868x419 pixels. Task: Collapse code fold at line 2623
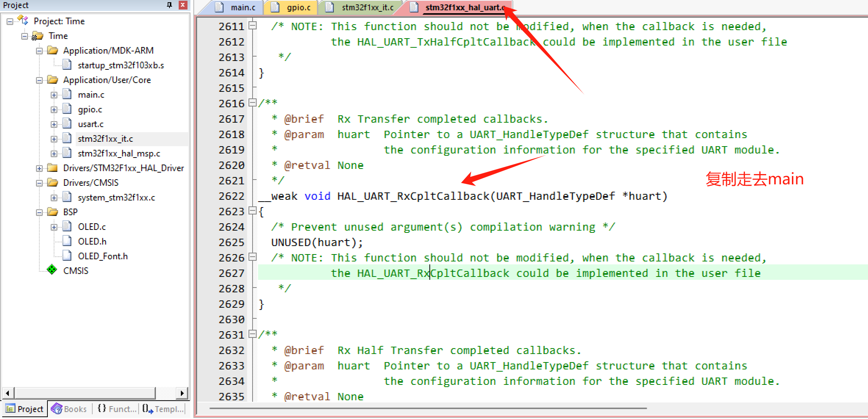pyautogui.click(x=252, y=211)
